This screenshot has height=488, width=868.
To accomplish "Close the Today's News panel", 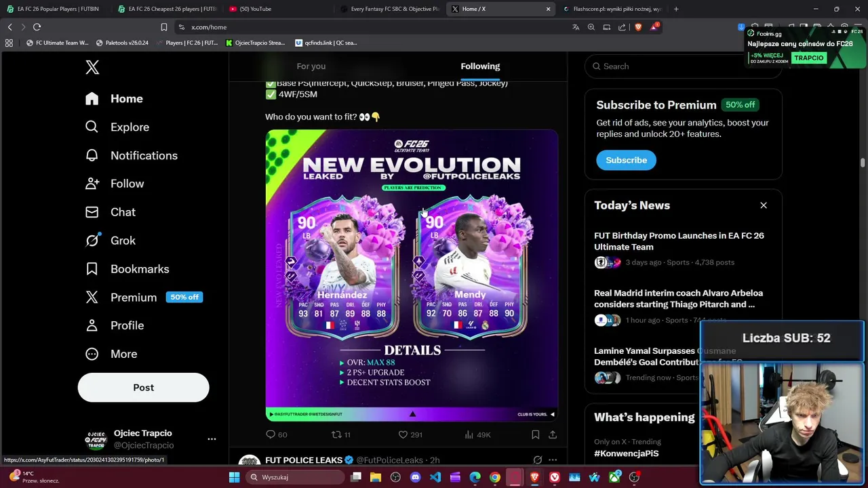I will point(764,205).
